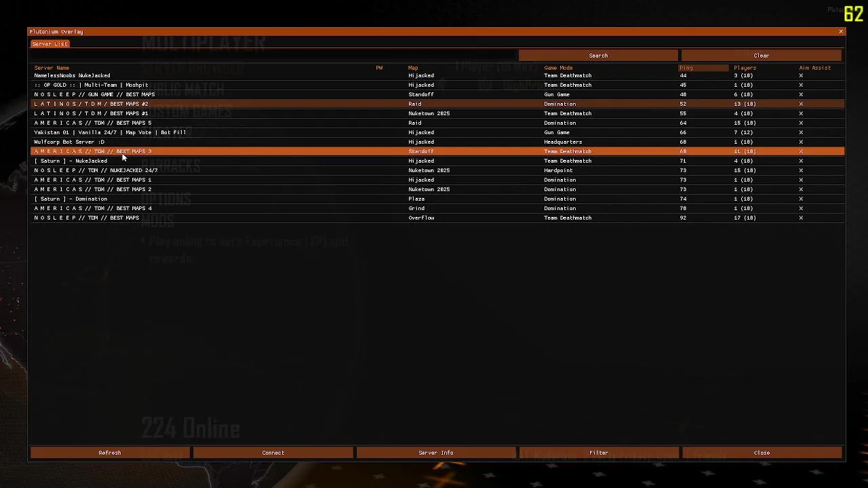Sort by the Aim Assist column header

click(x=814, y=68)
